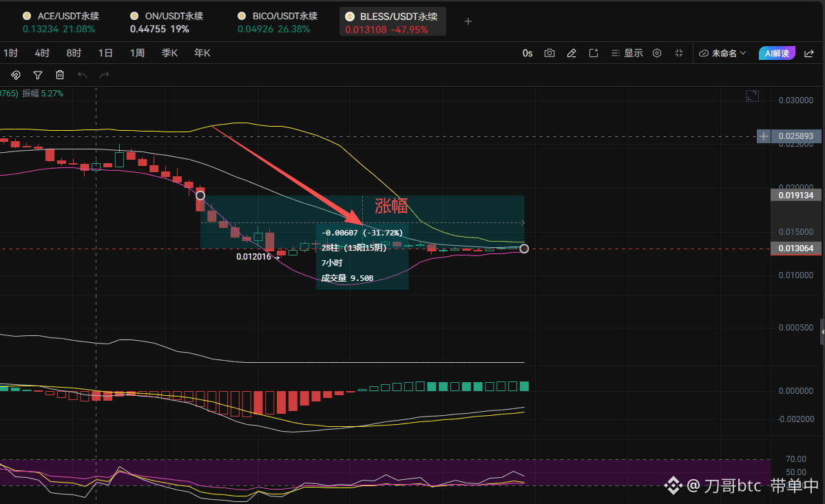Select the 1周 timeframe
825x504 pixels.
(137, 53)
